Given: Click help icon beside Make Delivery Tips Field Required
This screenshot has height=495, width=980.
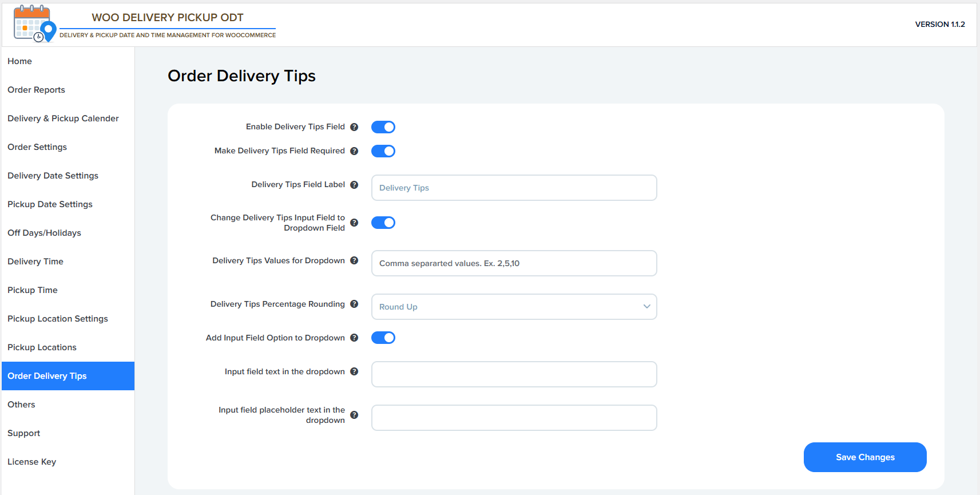Looking at the screenshot, I should pyautogui.click(x=354, y=151).
